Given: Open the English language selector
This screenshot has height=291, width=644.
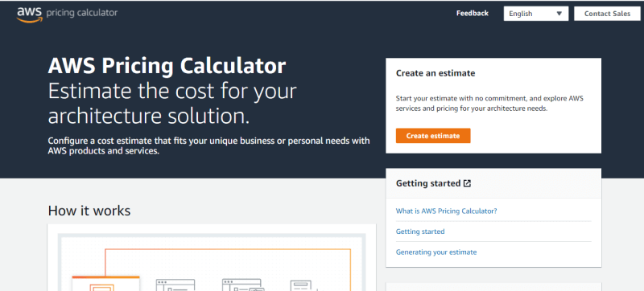Looking at the screenshot, I should [536, 14].
